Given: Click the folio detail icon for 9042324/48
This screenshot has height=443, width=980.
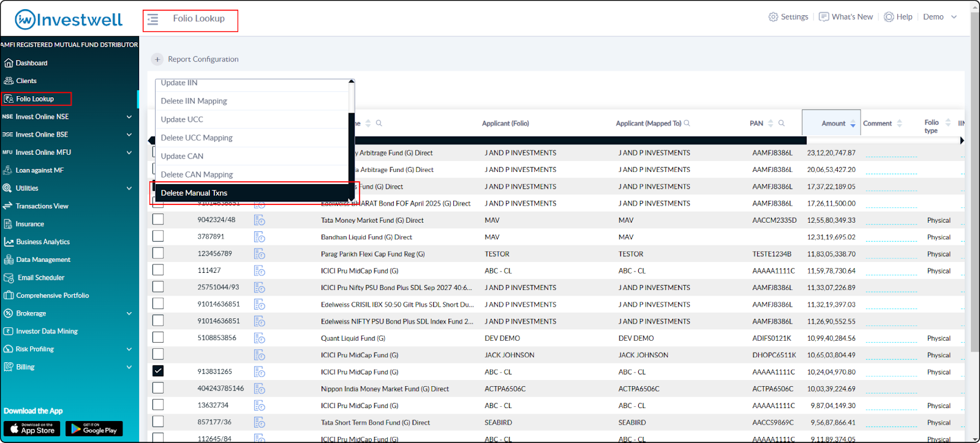Looking at the screenshot, I should point(260,220).
